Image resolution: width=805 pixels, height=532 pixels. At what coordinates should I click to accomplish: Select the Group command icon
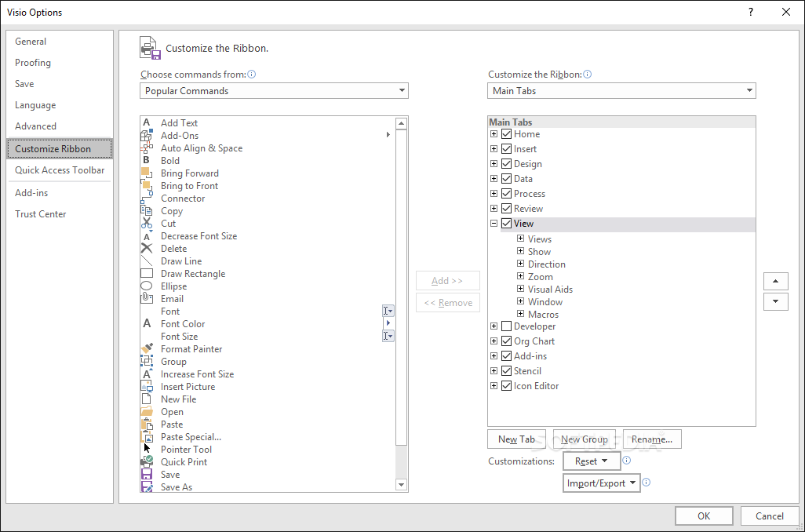pyautogui.click(x=147, y=362)
